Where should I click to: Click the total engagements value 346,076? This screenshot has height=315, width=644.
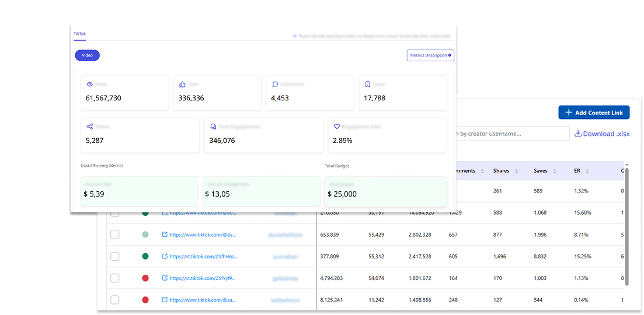(222, 140)
